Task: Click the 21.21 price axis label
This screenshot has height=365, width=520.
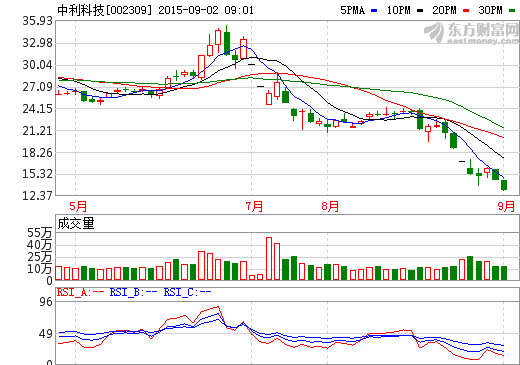Action: coord(37,131)
